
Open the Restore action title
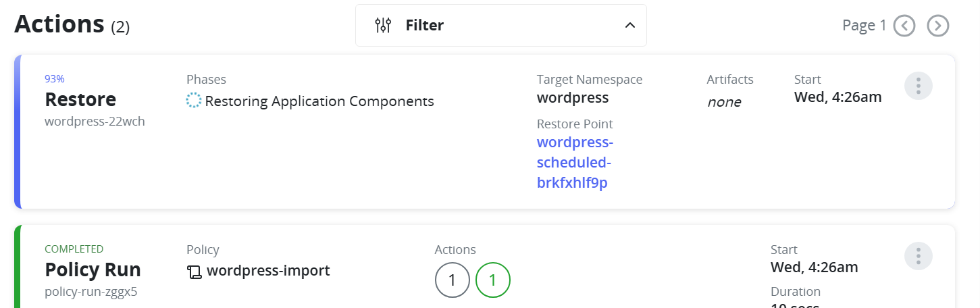pyautogui.click(x=80, y=100)
